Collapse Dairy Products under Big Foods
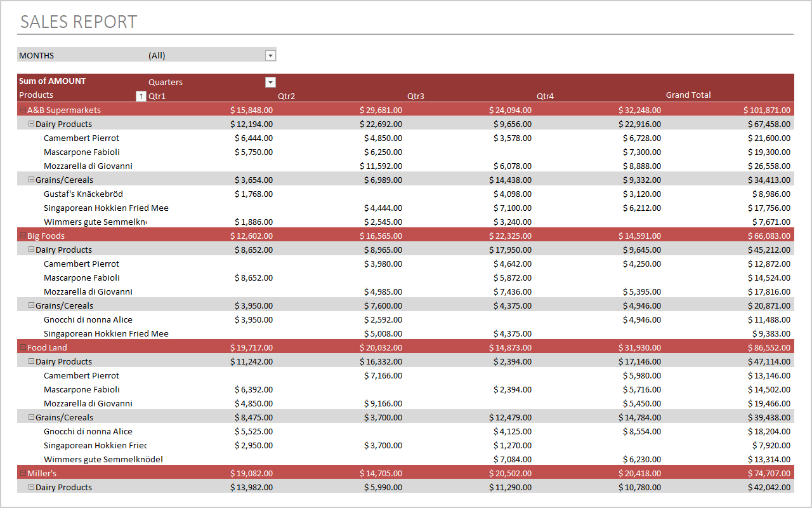This screenshot has width=812, height=508. point(31,250)
